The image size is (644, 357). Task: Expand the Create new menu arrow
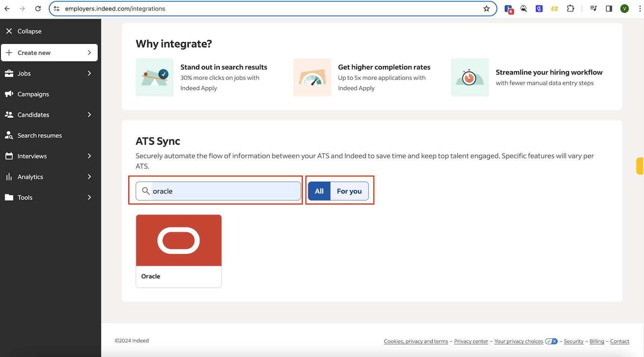point(89,53)
